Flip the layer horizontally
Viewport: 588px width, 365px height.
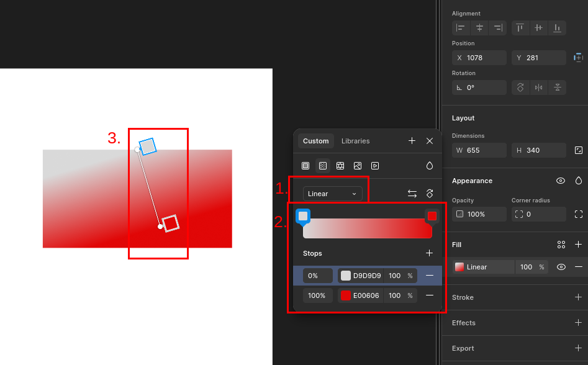coord(538,88)
